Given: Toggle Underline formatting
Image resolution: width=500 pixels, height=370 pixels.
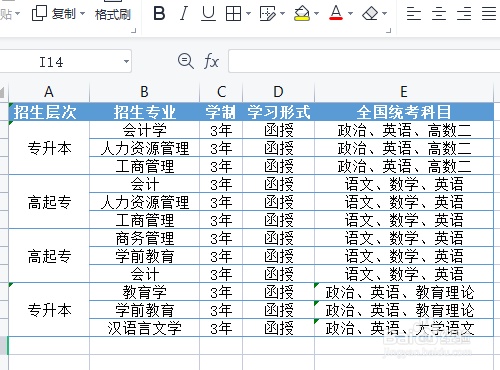Looking at the screenshot, I should pyautogui.click(x=208, y=14).
